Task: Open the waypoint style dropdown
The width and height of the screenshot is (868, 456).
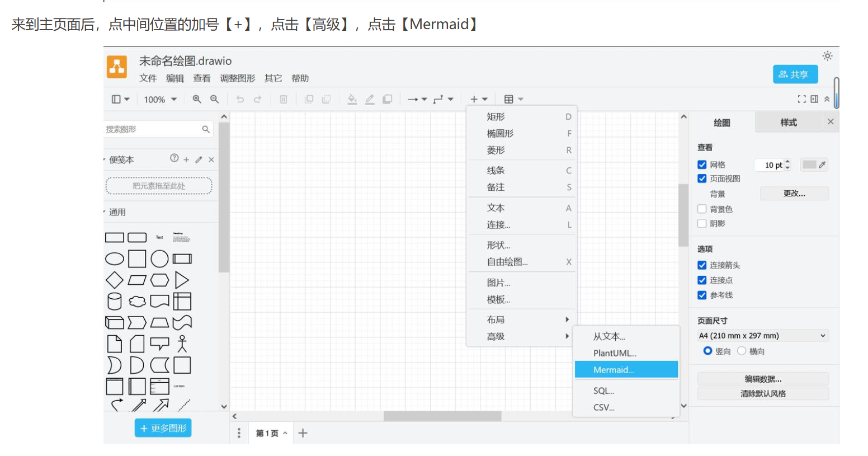Action: tap(443, 99)
